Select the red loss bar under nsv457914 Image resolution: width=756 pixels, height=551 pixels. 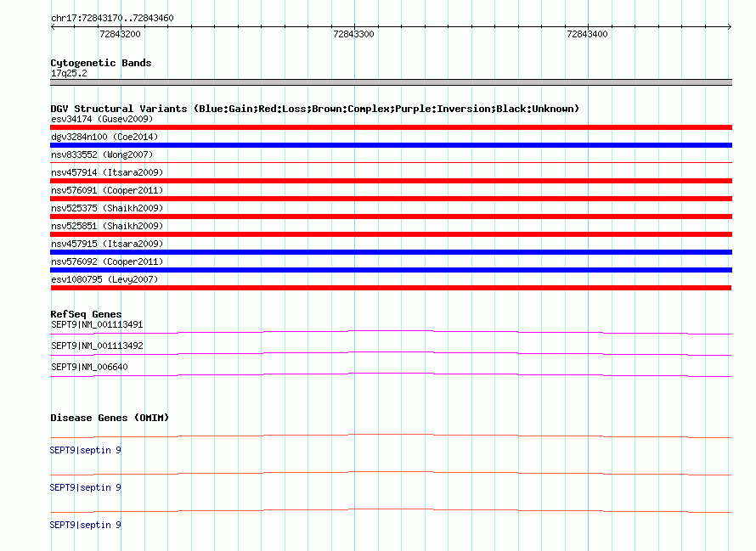[391, 181]
